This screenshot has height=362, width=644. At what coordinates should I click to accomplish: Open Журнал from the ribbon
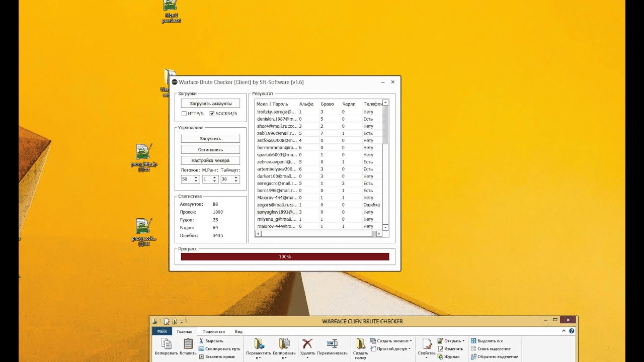point(449,356)
